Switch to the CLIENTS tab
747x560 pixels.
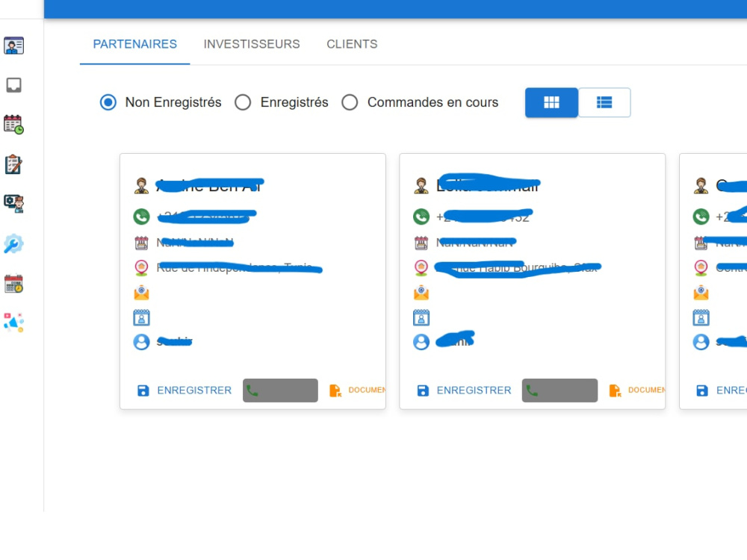pos(352,44)
